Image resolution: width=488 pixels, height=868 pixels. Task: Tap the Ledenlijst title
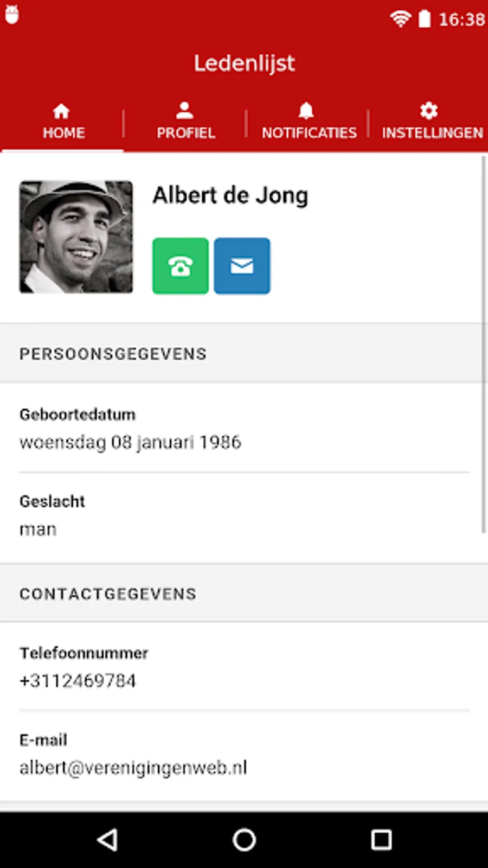pos(245,63)
